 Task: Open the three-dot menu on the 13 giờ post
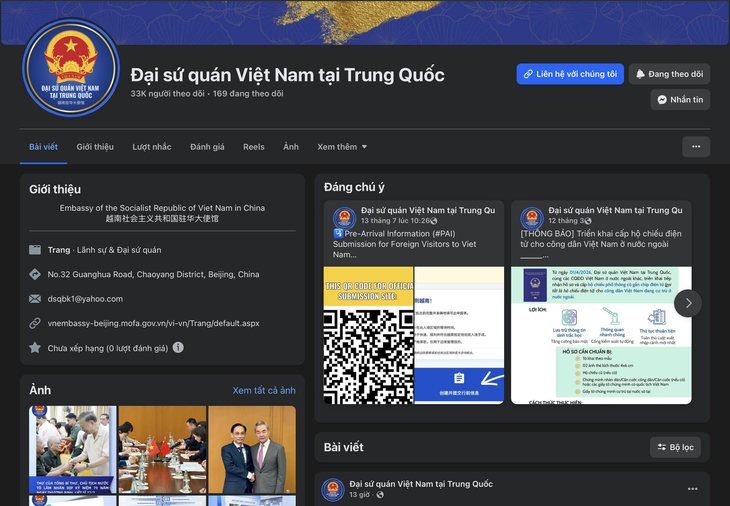[x=692, y=489]
